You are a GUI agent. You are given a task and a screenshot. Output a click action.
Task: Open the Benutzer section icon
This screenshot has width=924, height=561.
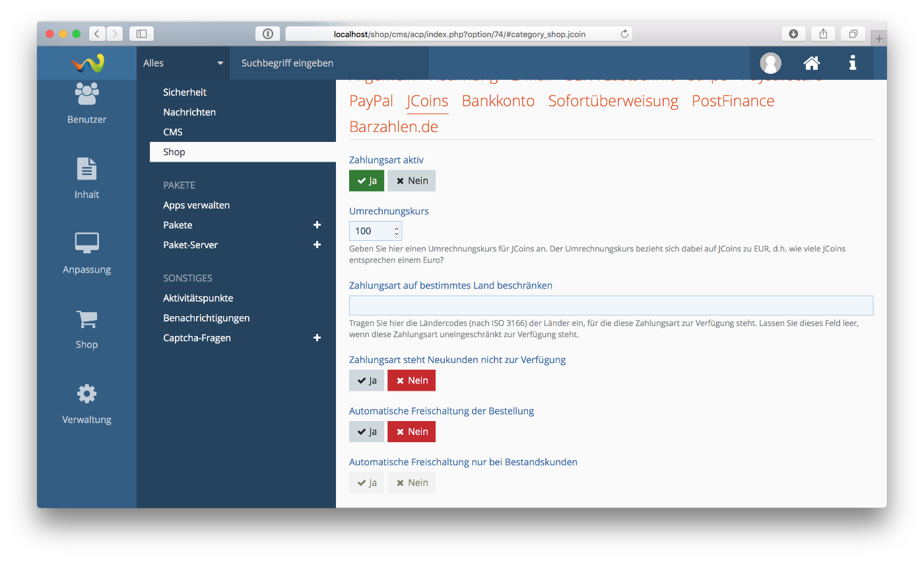click(x=86, y=94)
